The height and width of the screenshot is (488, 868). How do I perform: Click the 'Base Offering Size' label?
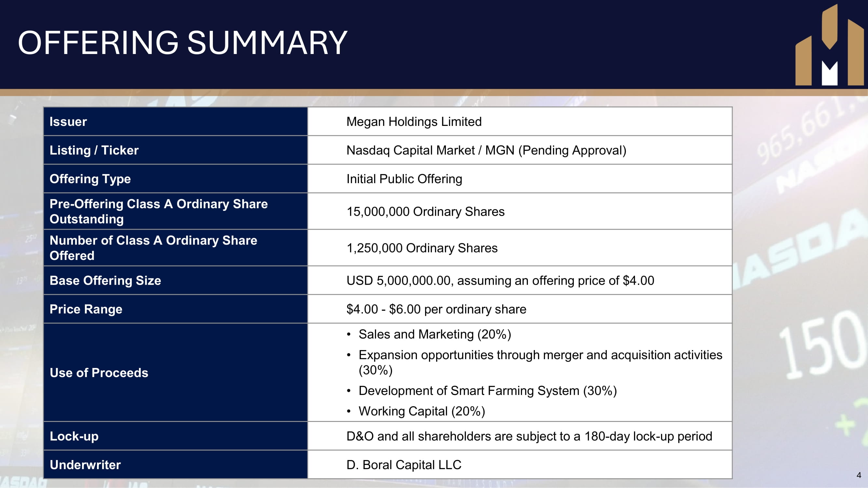pyautogui.click(x=105, y=280)
